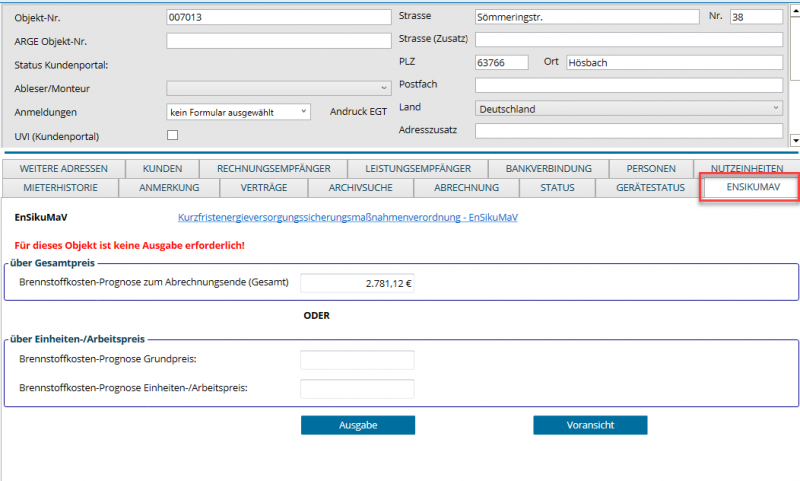Click the red 'keine Ausgabe erforderlich' notice
The width and height of the screenshot is (800, 481).
tap(130, 245)
